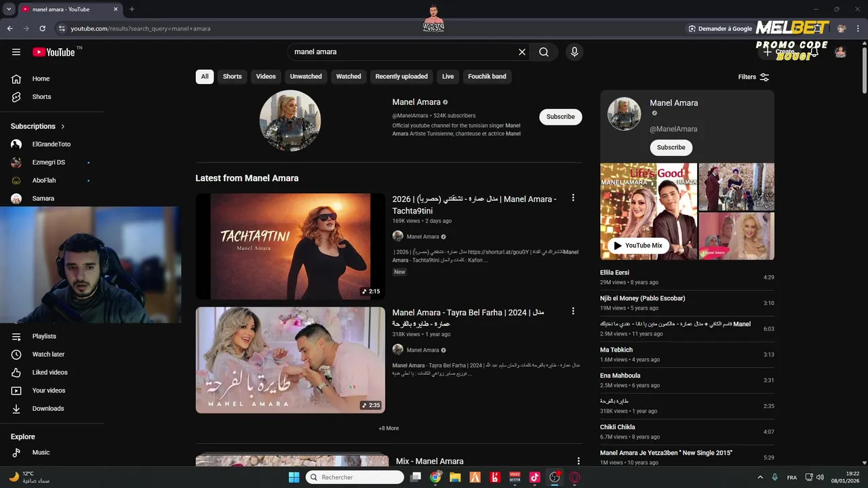Open more options for Tayra Bel Farha video

[x=573, y=311]
